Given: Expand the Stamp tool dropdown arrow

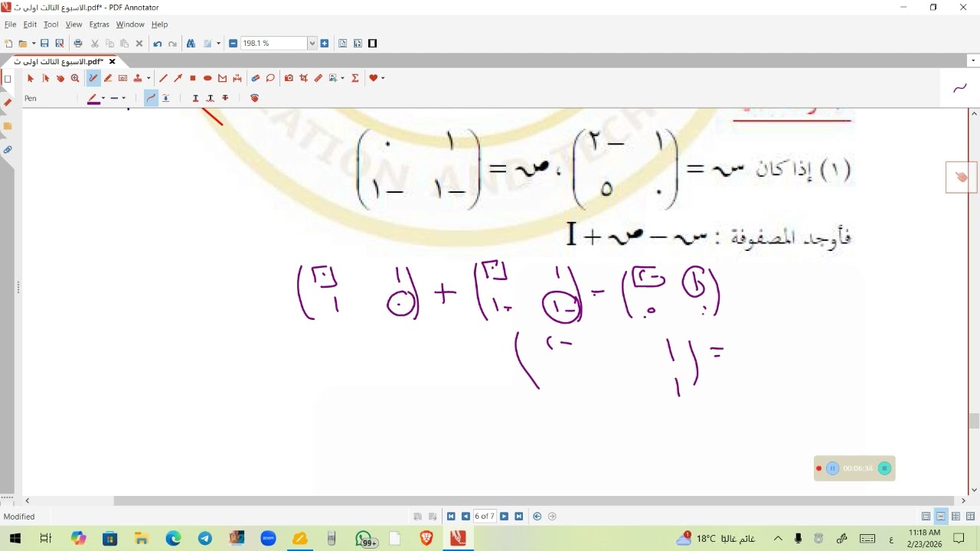Looking at the screenshot, I should pos(149,78).
